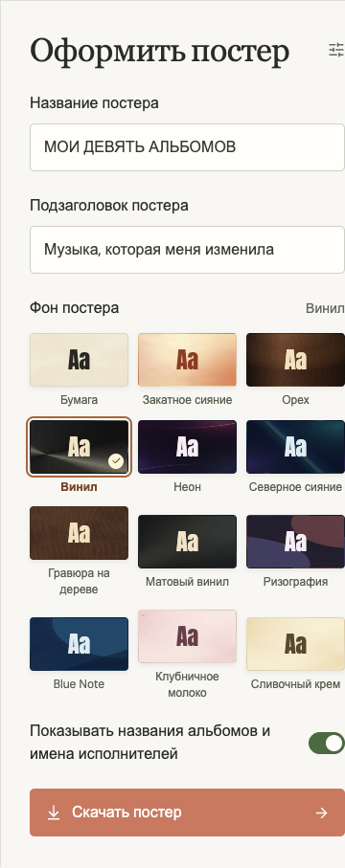Click the Показывать названия альбомов label text
The image size is (345, 868).
point(149,743)
